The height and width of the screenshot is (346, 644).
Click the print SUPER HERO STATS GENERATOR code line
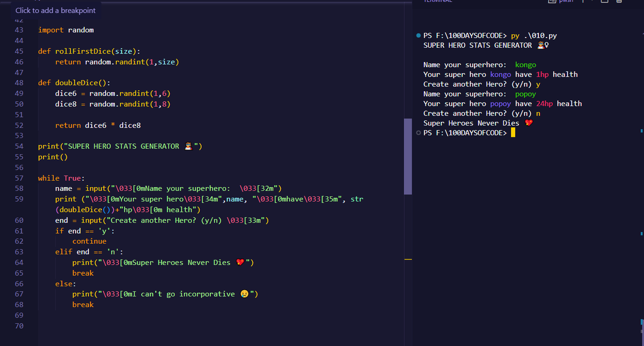(x=120, y=146)
